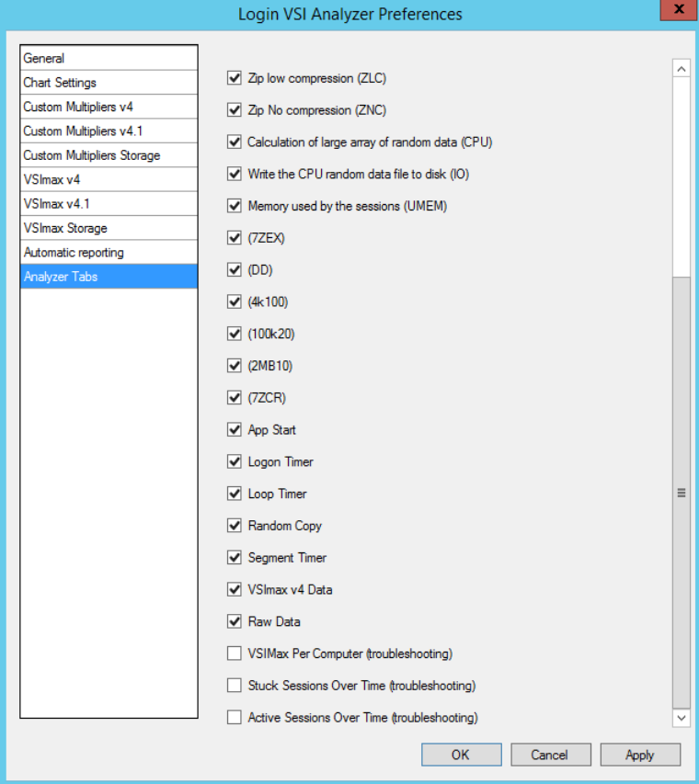The height and width of the screenshot is (784, 699).
Task: Close the Preferences dialog with X
Action: [679, 9]
